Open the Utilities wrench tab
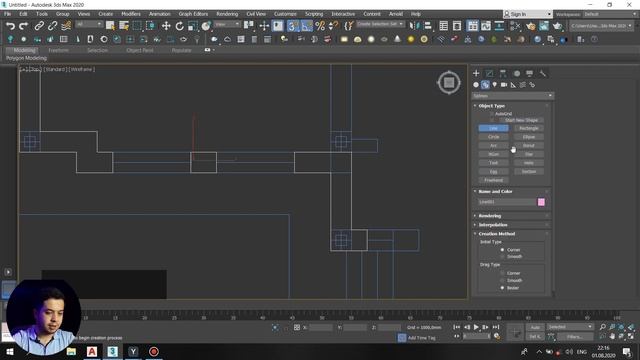 542,73
